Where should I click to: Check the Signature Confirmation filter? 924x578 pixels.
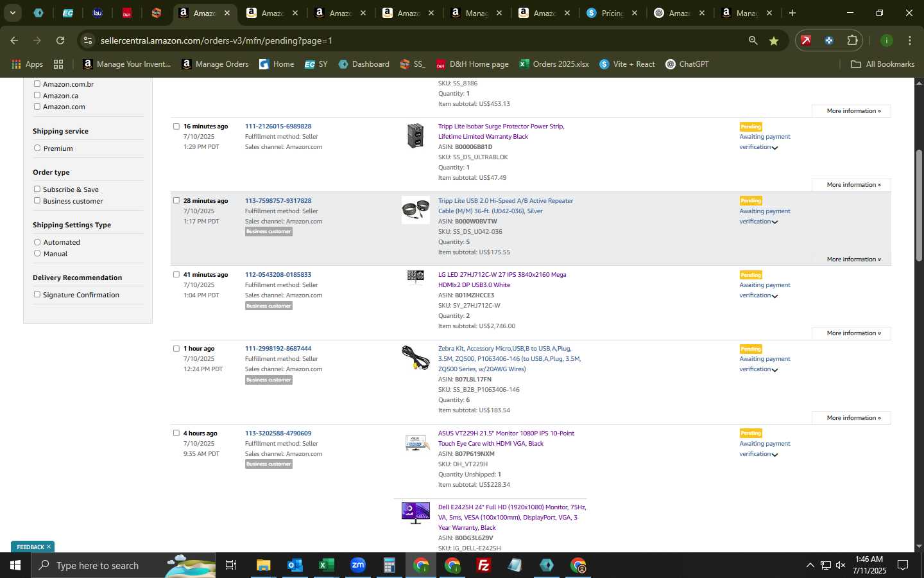tap(37, 294)
